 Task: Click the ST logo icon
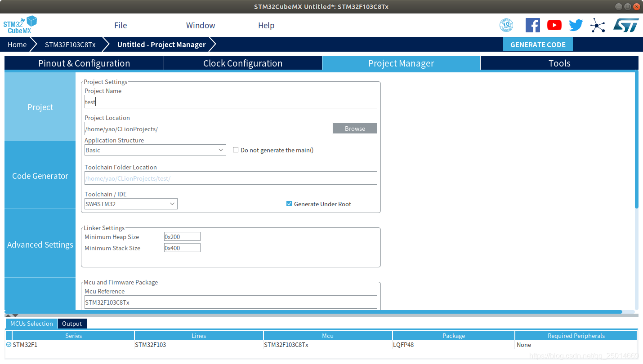(626, 25)
